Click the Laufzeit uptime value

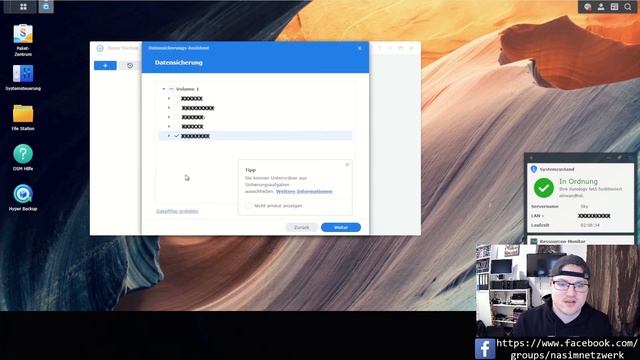point(590,225)
